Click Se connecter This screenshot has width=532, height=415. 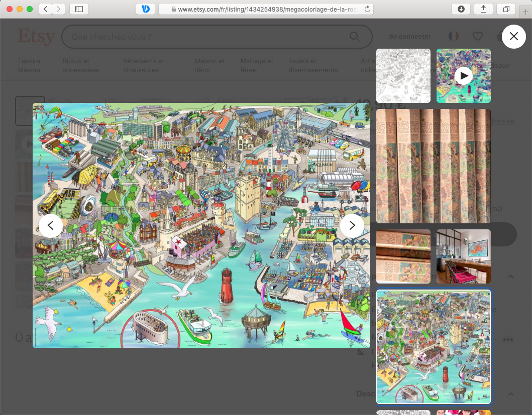tap(410, 36)
